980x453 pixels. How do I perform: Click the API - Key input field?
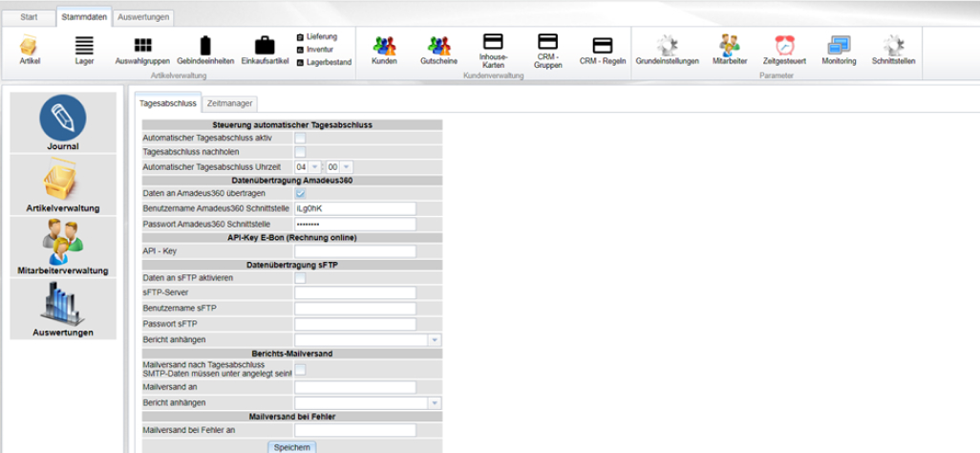click(x=355, y=251)
